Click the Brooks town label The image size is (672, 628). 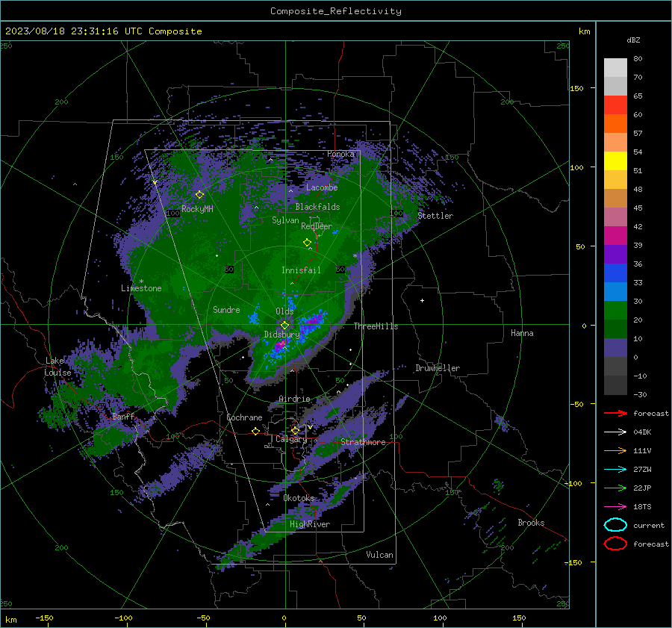531,523
